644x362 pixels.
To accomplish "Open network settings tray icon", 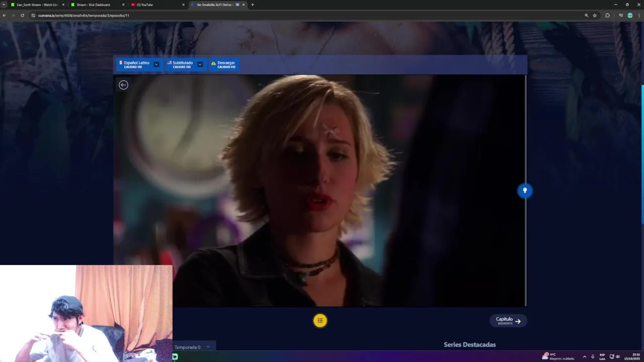I will (611, 356).
